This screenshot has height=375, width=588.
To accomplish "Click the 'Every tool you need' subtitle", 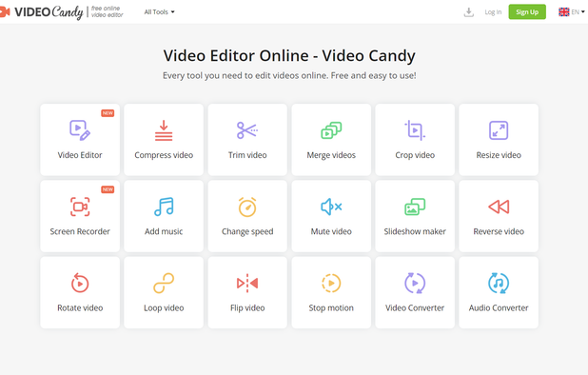I will (289, 75).
